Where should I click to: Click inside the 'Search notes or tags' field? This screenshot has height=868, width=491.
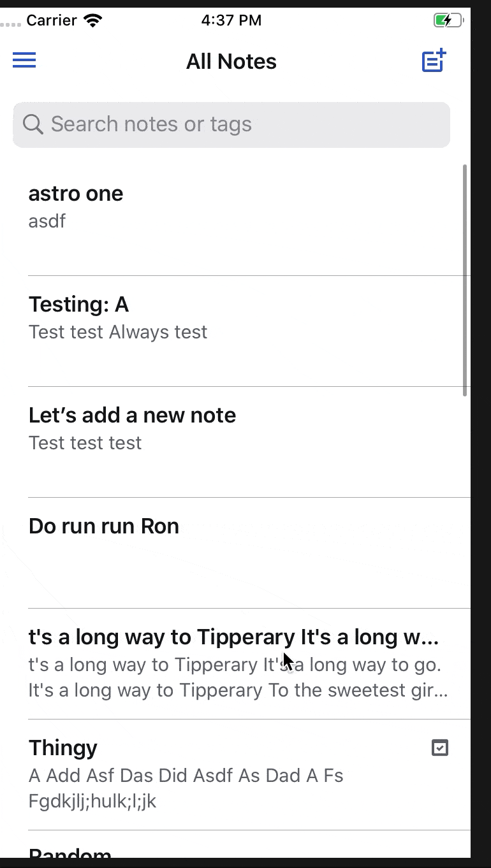coord(191,124)
